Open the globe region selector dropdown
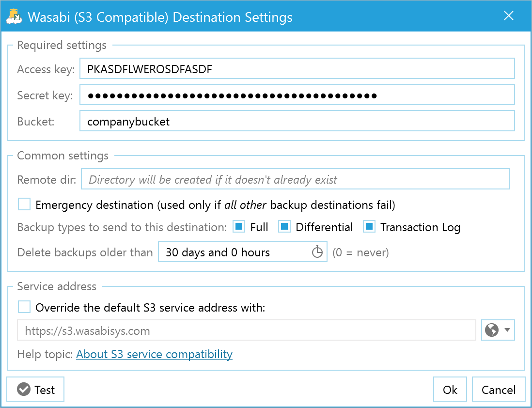 pyautogui.click(x=498, y=330)
